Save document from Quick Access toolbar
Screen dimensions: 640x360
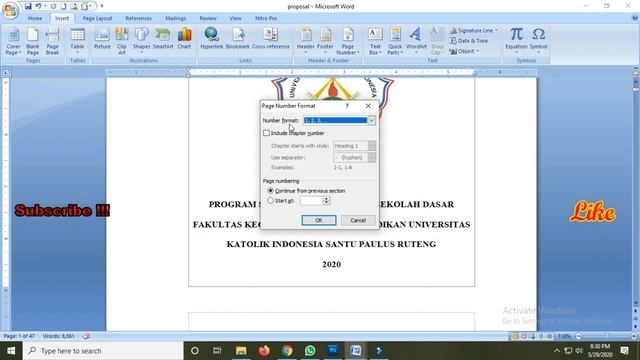28,6
